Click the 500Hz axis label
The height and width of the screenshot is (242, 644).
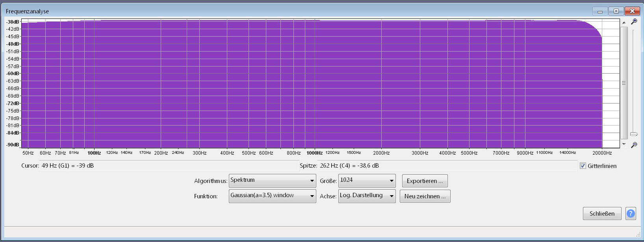click(249, 153)
